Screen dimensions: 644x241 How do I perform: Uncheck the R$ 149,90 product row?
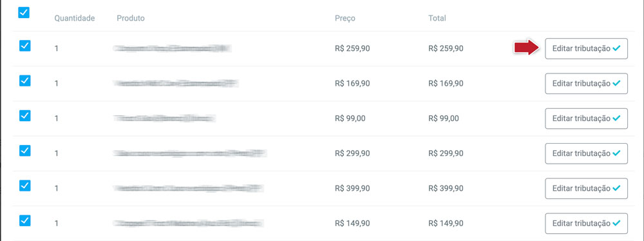(x=25, y=221)
